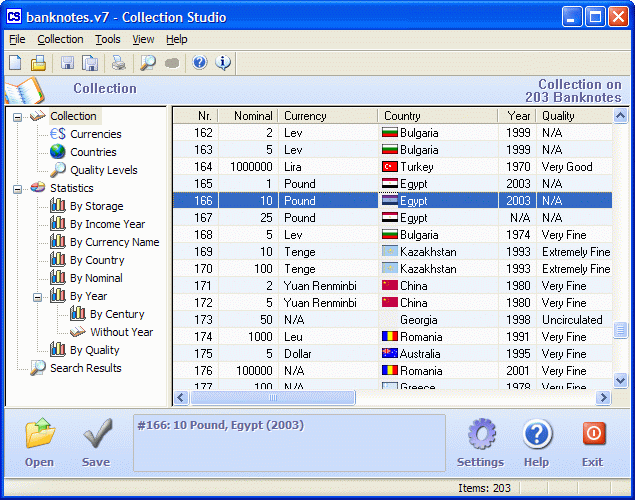Click the Without Year book icon
The height and width of the screenshot is (500, 635).
pyautogui.click(x=77, y=332)
